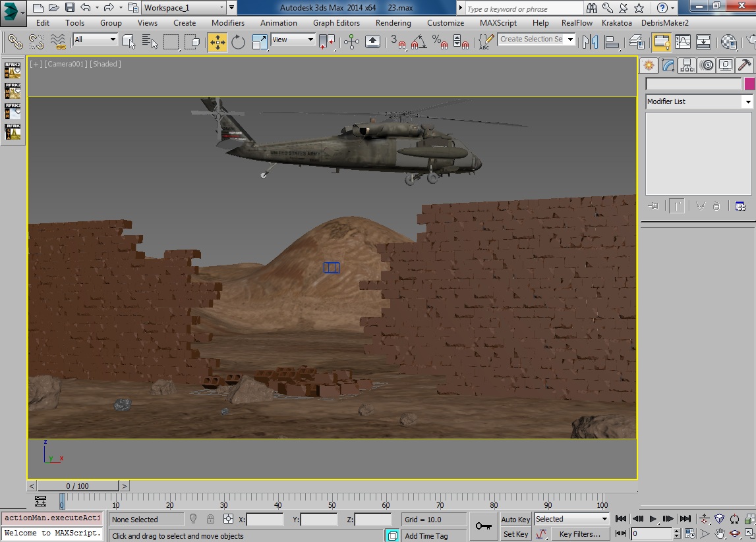The width and height of the screenshot is (756, 542).
Task: Open the Graph Editors menu
Action: click(336, 23)
